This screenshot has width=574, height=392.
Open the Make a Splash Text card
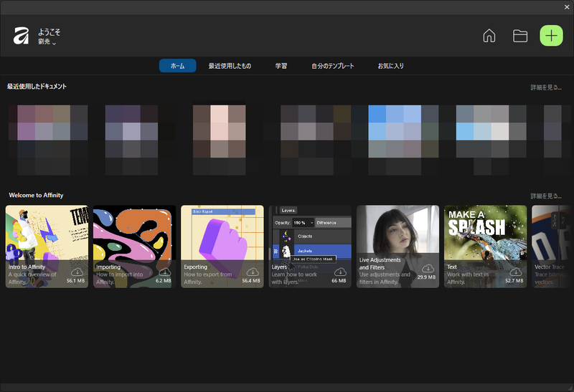point(486,246)
